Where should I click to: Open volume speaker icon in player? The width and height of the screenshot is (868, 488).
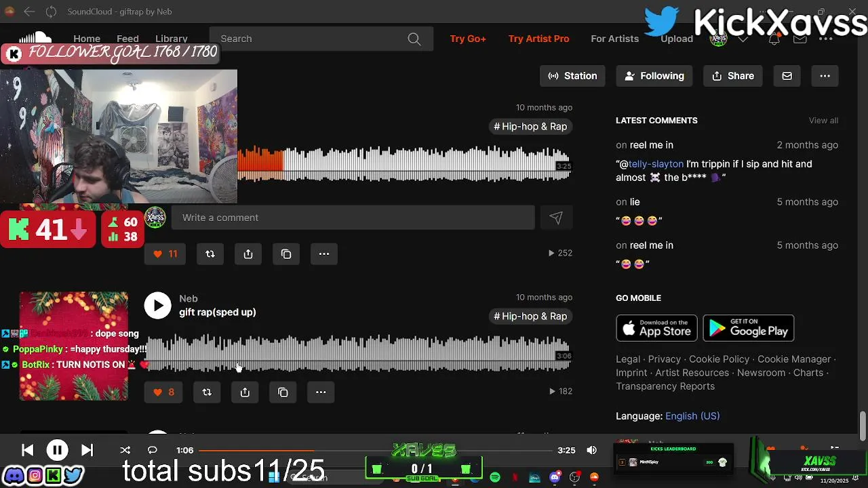(591, 450)
